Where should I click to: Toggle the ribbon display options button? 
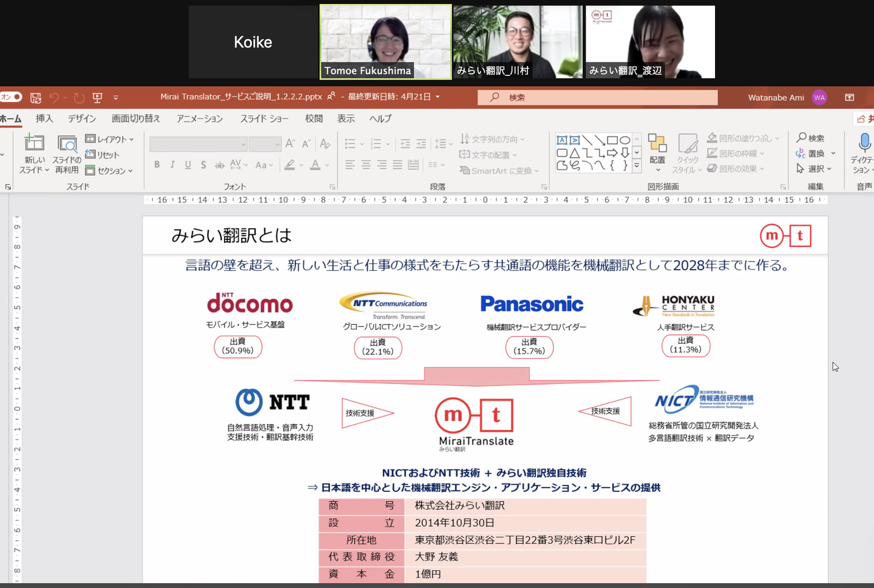coord(849,97)
